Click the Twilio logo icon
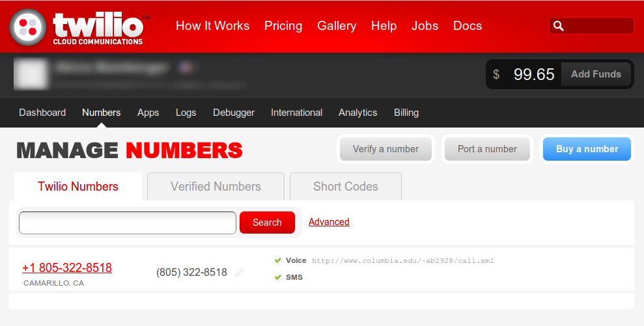The image size is (644, 326). (x=28, y=27)
